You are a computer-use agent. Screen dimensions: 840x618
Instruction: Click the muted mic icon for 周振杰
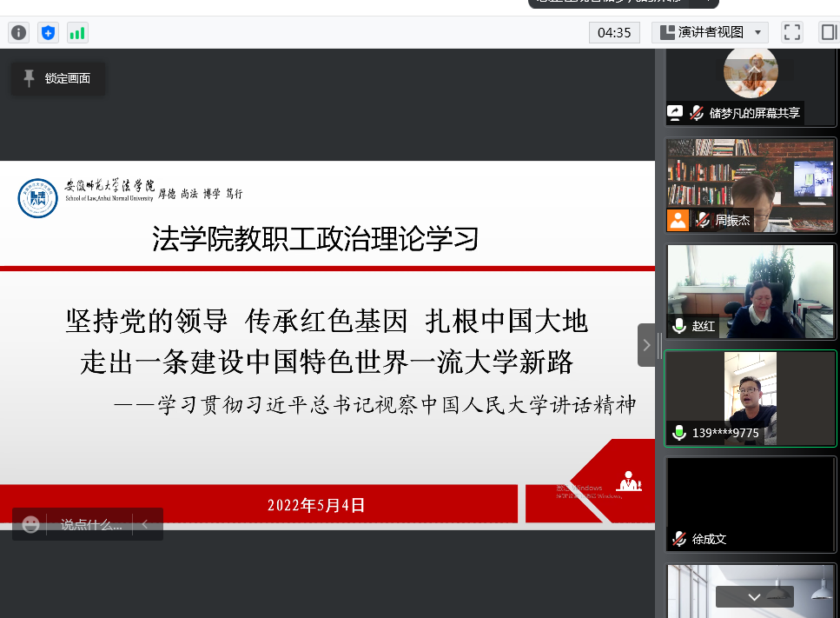click(702, 221)
